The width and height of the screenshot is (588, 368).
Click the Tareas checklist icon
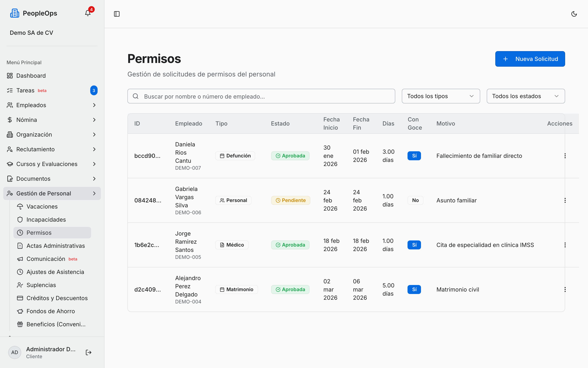[x=10, y=90]
